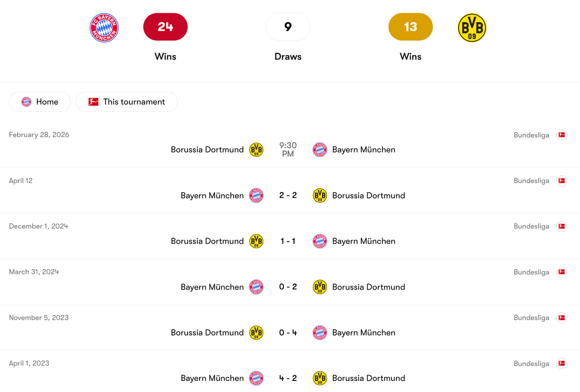
Task: Open the 1 - 1 match from December 1, 2024
Action: point(288,241)
